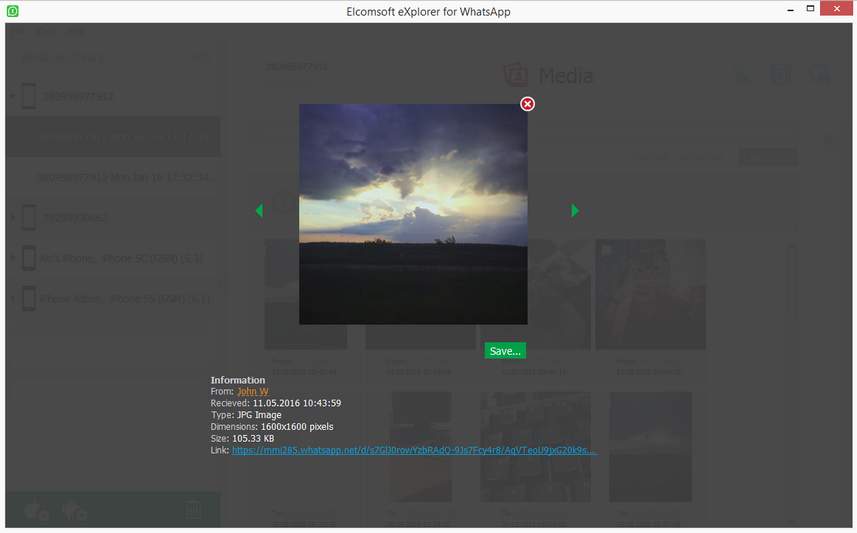Click the 105.33 KB size value
Image resolution: width=857 pixels, height=533 pixels.
pyautogui.click(x=253, y=438)
